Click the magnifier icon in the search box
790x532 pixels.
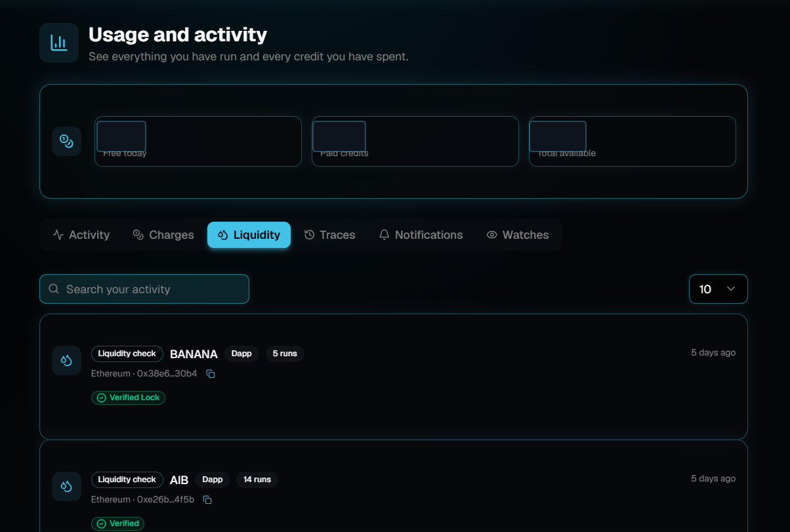[54, 289]
